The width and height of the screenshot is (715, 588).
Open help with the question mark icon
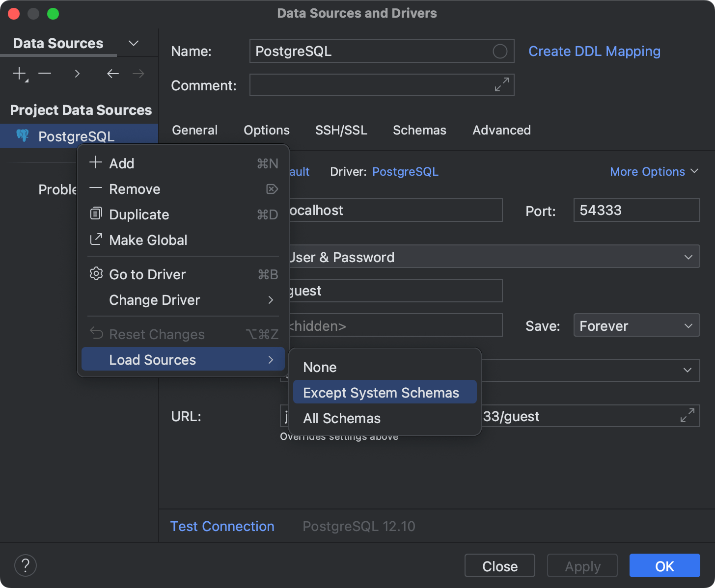point(26,565)
